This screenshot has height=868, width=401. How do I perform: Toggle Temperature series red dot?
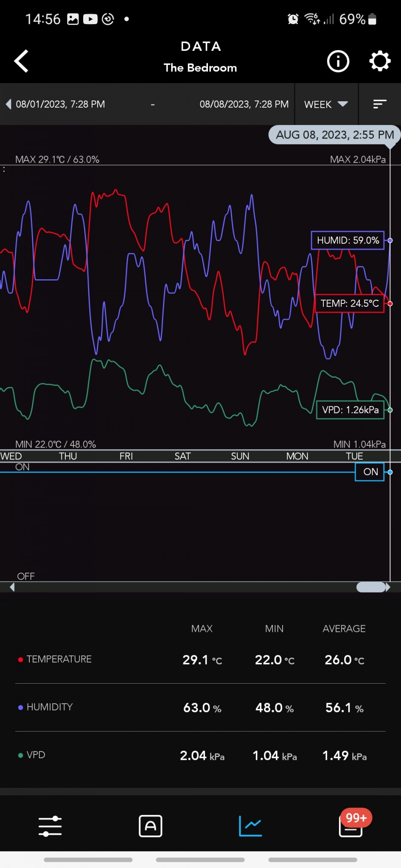pos(20,659)
